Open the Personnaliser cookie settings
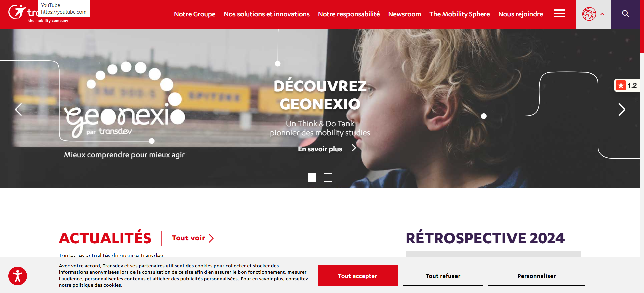This screenshot has height=293, width=644. pos(536,275)
